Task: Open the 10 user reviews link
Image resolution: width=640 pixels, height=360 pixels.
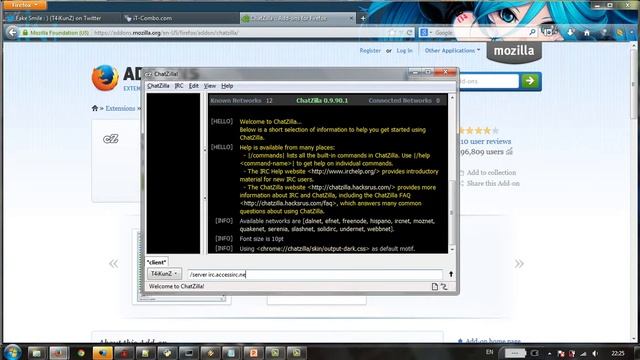Action: [485, 141]
